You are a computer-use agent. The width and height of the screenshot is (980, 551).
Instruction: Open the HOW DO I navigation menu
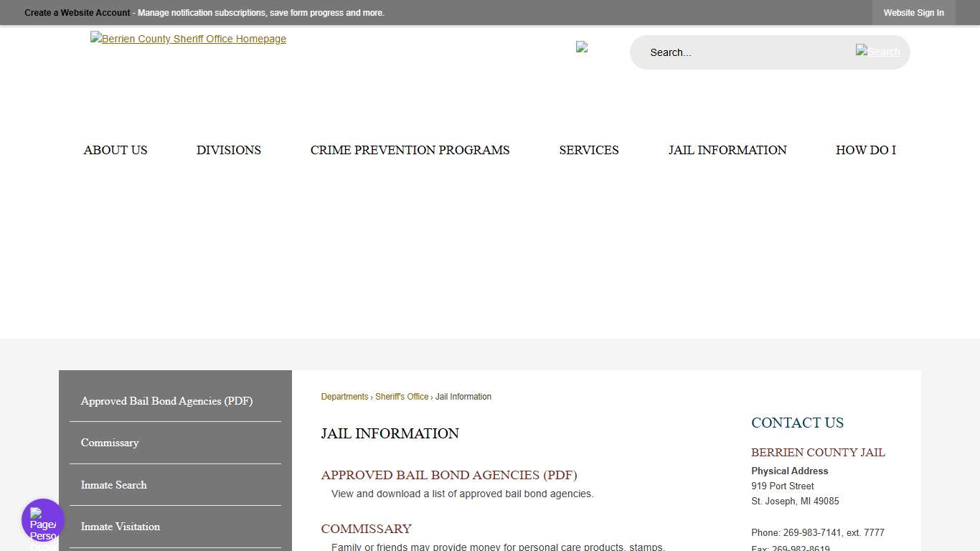pos(865,150)
